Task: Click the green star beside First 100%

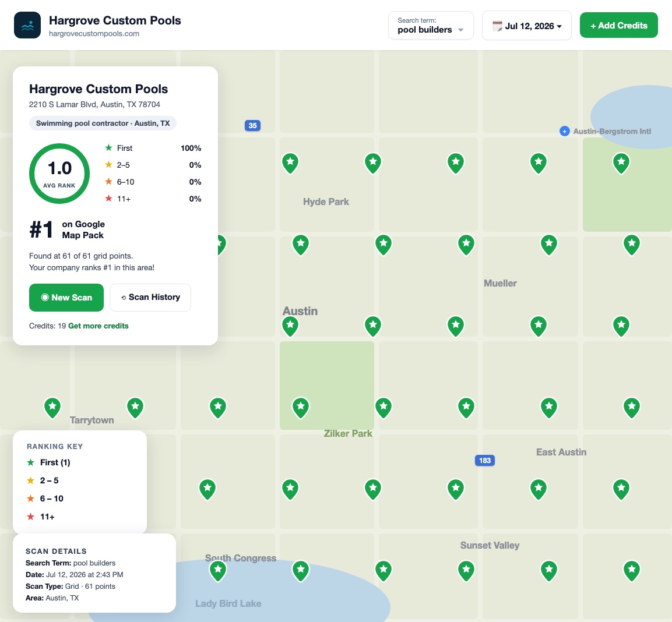Action: [109, 148]
